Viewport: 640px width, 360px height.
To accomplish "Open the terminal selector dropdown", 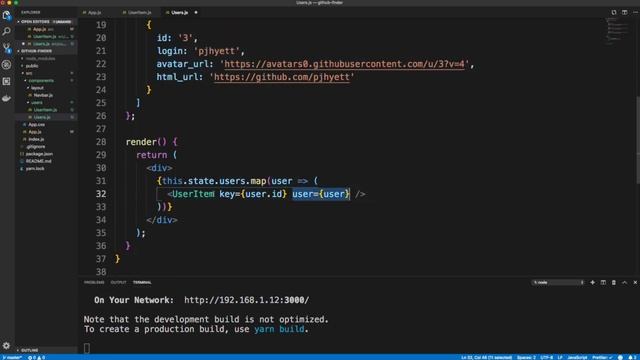I will pos(558,282).
